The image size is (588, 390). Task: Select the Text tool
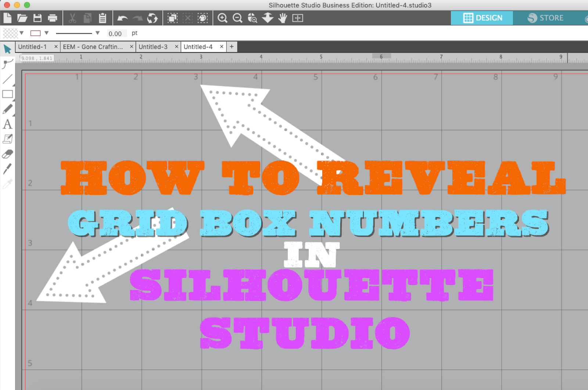coord(7,124)
